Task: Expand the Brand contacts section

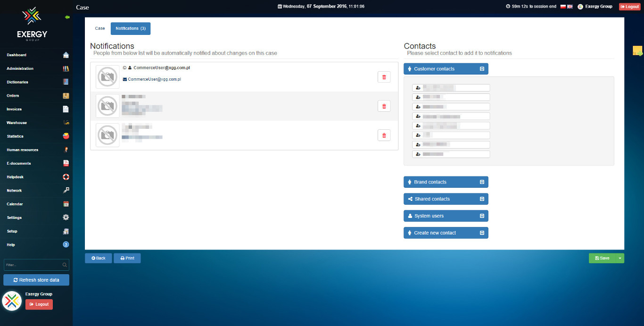Action: tap(446, 182)
